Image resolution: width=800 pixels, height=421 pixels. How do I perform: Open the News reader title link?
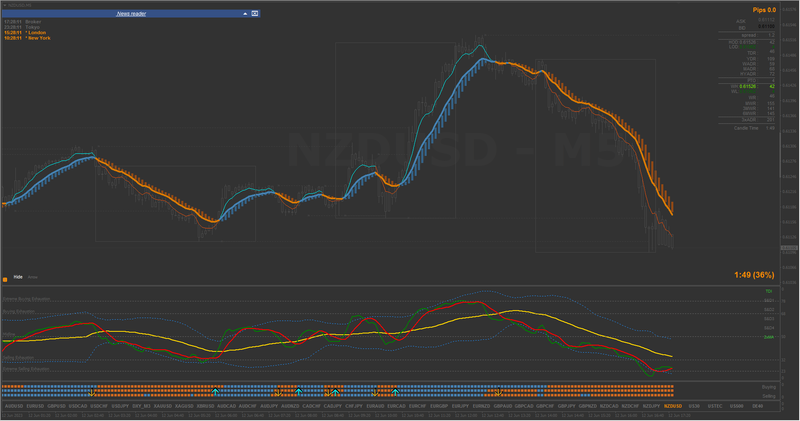tap(131, 14)
